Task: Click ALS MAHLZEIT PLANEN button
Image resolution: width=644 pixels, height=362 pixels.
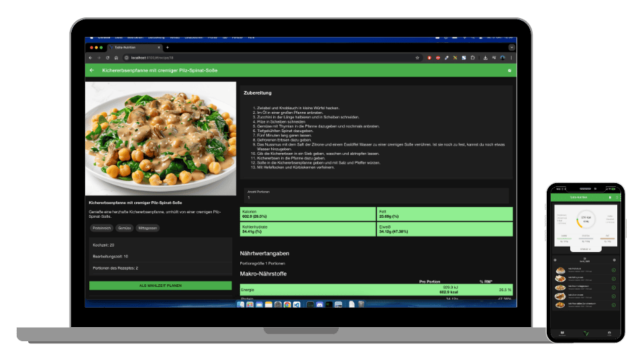Action: click(160, 286)
